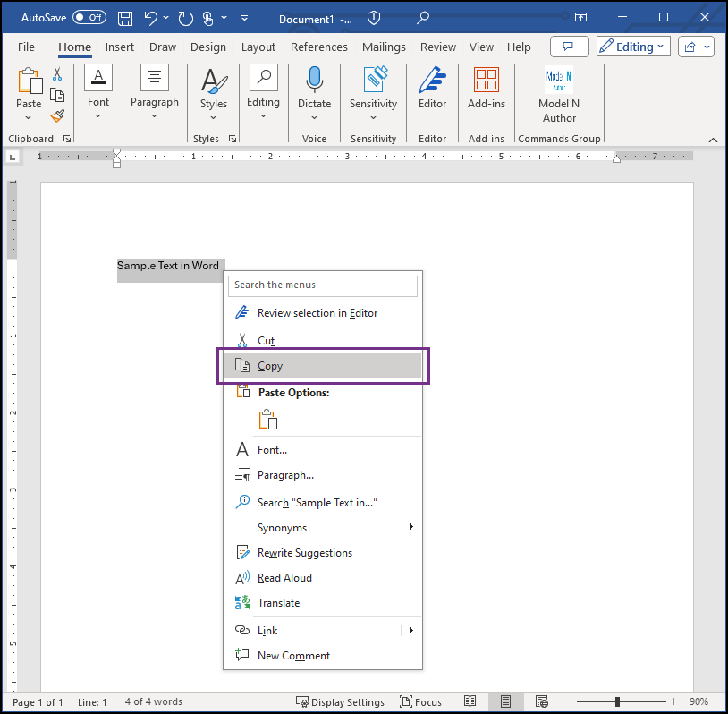This screenshot has width=728, height=714.
Task: Switch to Web Layout view icon
Action: 541,701
